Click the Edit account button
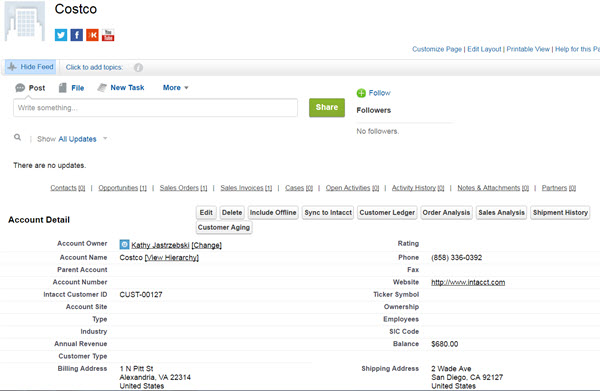The width and height of the screenshot is (600, 391). click(206, 213)
